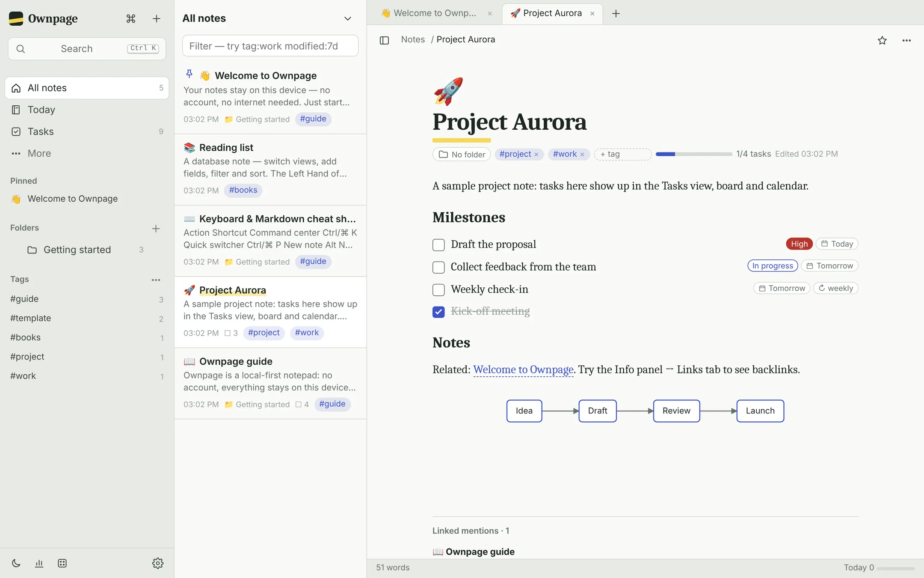The width and height of the screenshot is (924, 578).
Task: Remove the #project tag from the note
Action: [x=536, y=155]
